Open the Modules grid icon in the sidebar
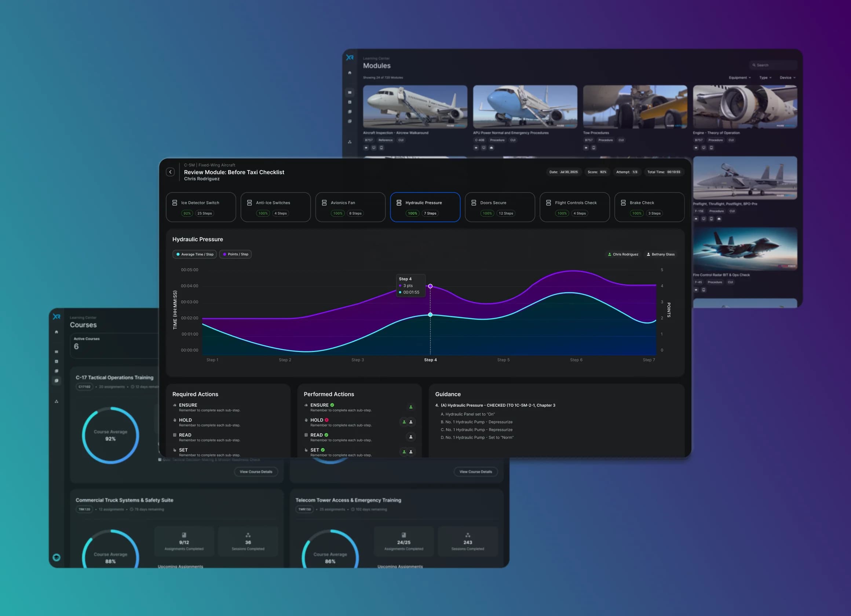The image size is (851, 616). click(x=350, y=92)
